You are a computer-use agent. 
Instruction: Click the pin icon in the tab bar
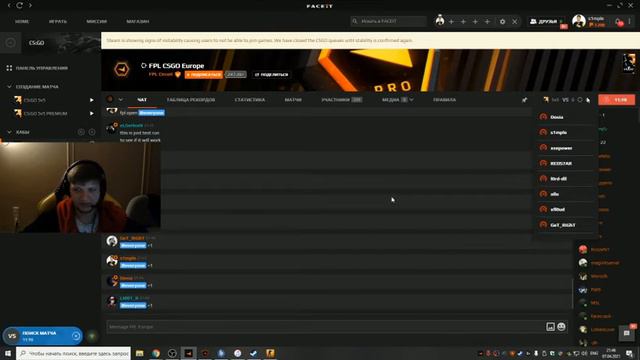pyautogui.click(x=524, y=100)
